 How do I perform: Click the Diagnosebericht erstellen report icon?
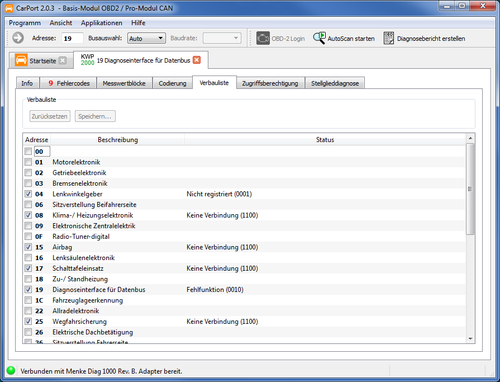[388, 38]
